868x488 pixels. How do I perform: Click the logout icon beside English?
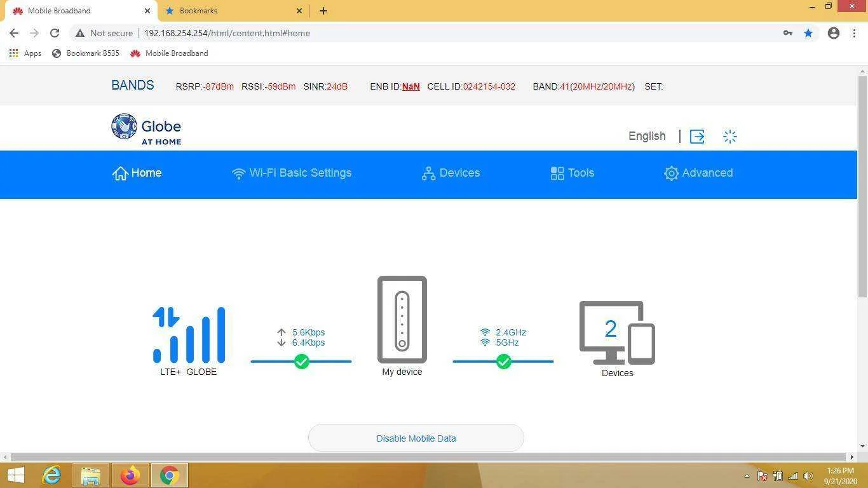pos(697,137)
